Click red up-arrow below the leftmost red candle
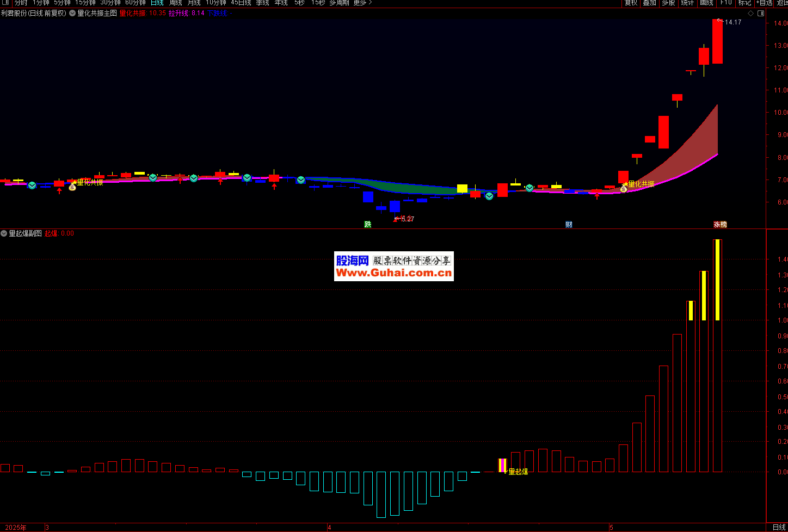 pyautogui.click(x=59, y=191)
